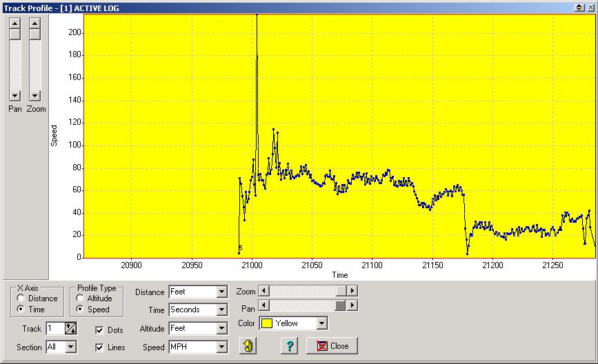Click the yellow hand pointer icon button
This screenshot has width=598, height=364.
click(x=248, y=345)
